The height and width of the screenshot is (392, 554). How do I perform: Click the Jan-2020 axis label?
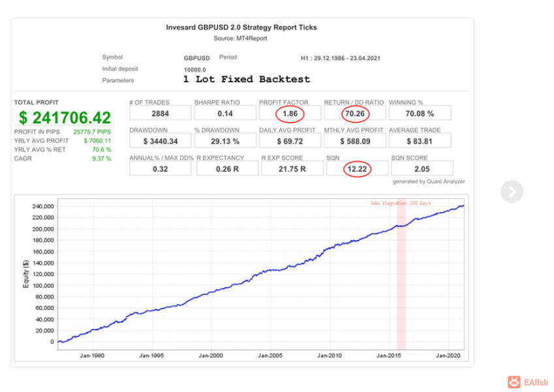point(448,355)
